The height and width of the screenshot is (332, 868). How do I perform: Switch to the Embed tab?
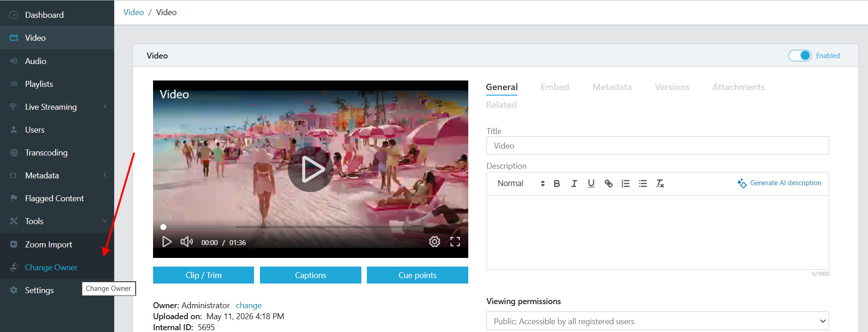click(555, 87)
